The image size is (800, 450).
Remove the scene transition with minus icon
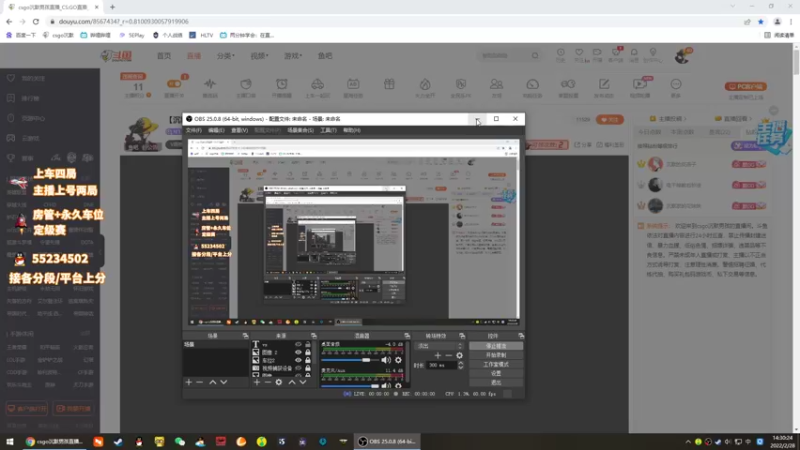click(x=448, y=355)
